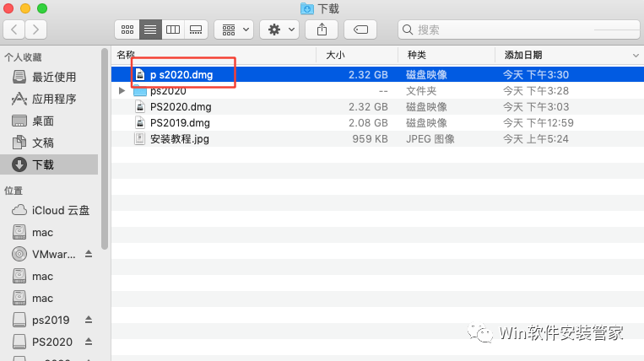Click the PS2019.dmg disk image icon
The image size is (644, 361).
(139, 122)
